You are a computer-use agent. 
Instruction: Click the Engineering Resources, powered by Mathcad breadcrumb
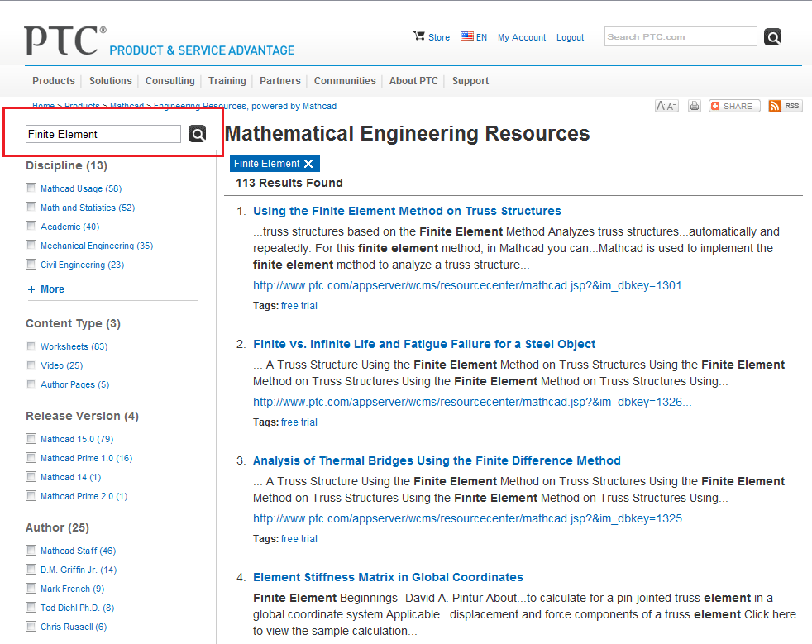click(x=245, y=106)
